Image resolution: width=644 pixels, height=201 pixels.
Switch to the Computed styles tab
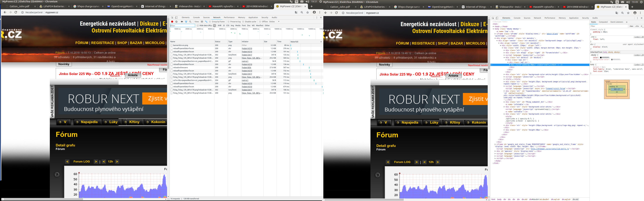[x=603, y=22]
